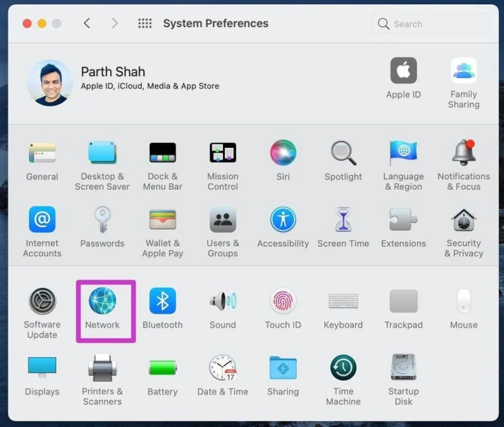This screenshot has width=504, height=427.
Task: Go back with the left chevron
Action: 87,23
